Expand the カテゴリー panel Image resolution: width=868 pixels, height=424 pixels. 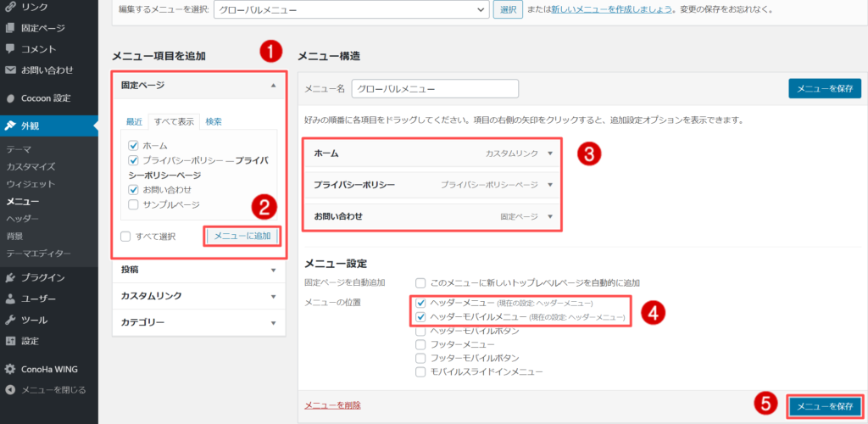tap(198, 322)
